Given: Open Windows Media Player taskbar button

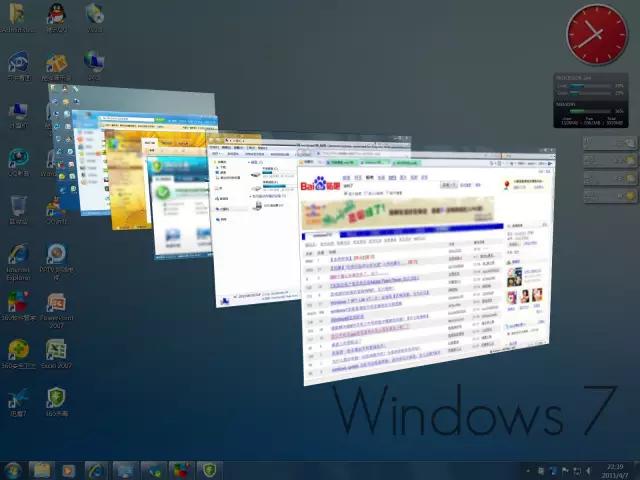Looking at the screenshot, I should pyautogui.click(x=69, y=471).
